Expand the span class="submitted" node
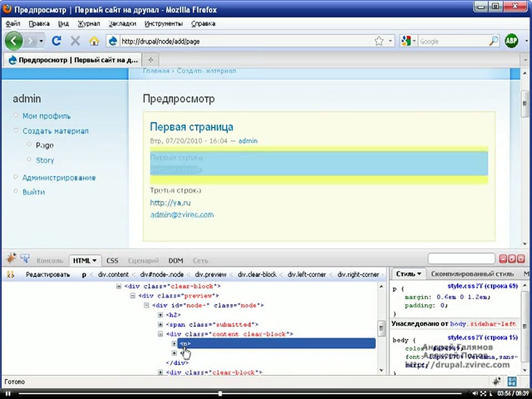The height and width of the screenshot is (399, 532). (161, 324)
